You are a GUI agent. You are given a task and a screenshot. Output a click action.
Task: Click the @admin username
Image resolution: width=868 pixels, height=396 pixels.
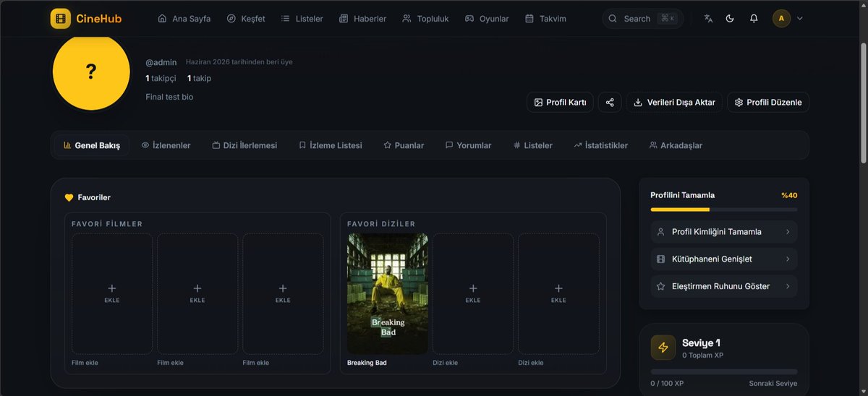(161, 62)
